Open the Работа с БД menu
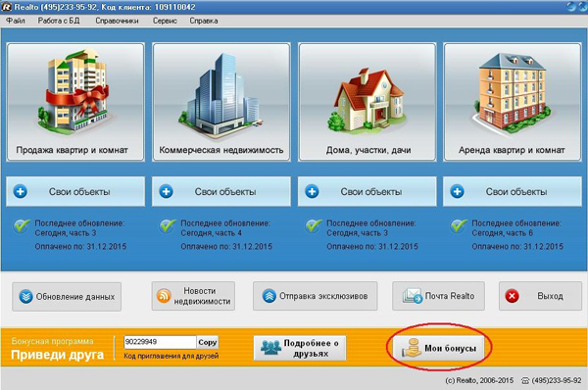The image size is (588, 390). click(x=59, y=21)
